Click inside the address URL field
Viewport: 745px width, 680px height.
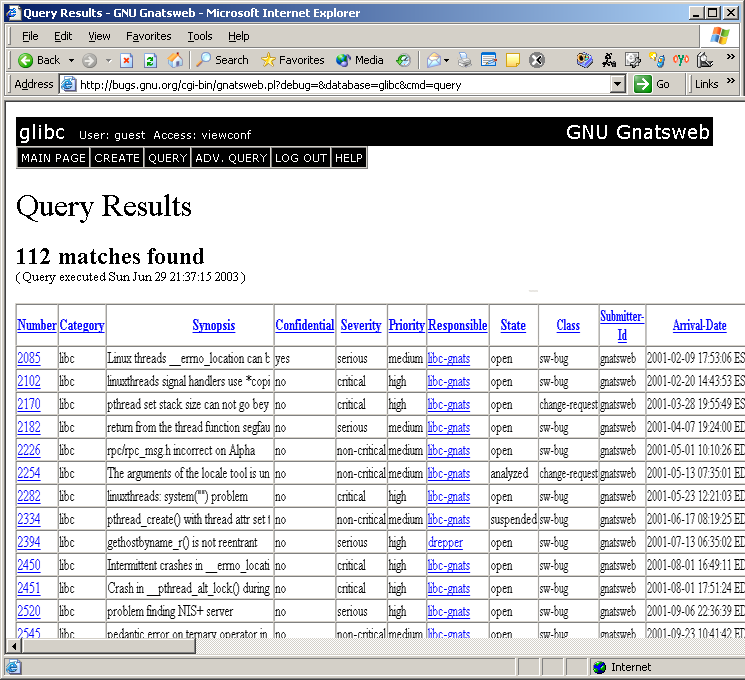tap(344, 85)
